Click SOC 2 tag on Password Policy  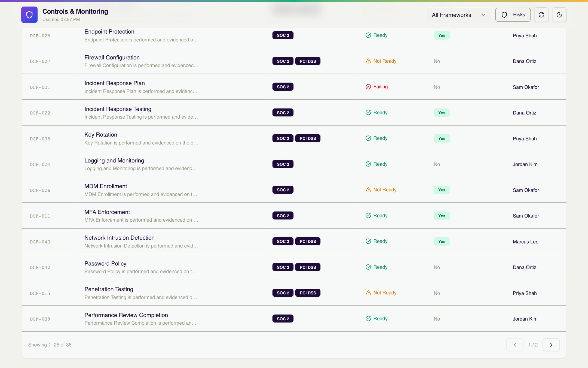point(283,267)
